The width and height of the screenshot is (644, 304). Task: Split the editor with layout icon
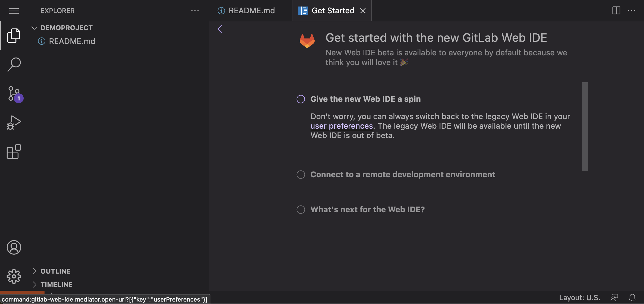pos(616,11)
